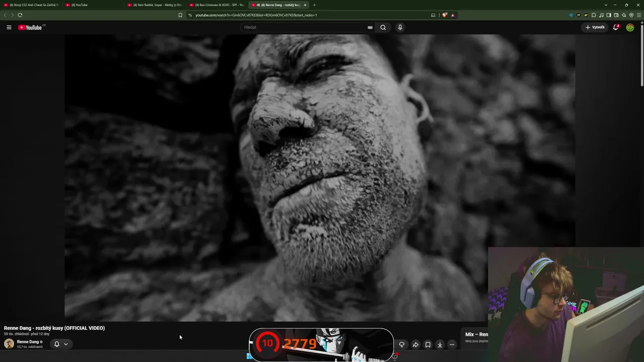Bookmark this page in the address bar

[180, 15]
